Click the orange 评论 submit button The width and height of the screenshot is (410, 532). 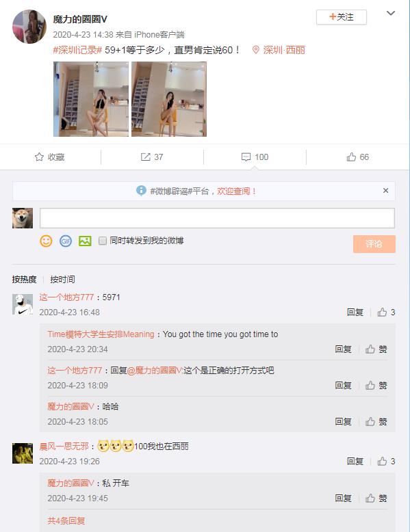click(x=374, y=244)
